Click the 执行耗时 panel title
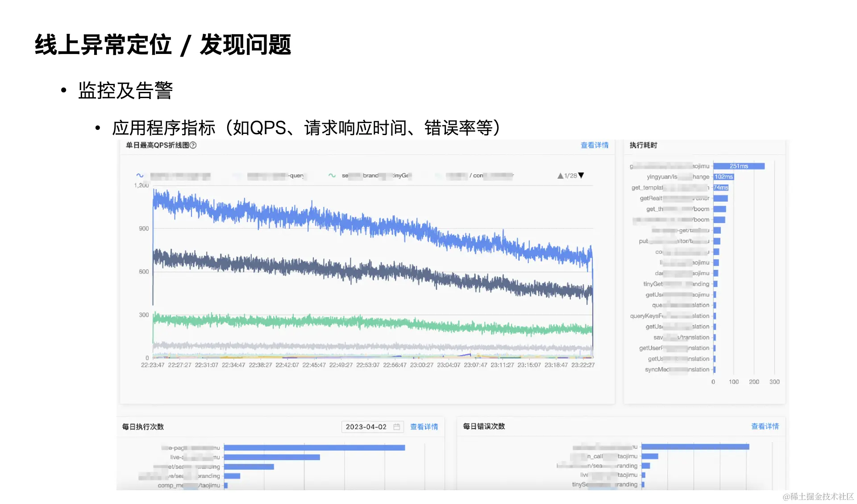The width and height of the screenshot is (857, 504). (x=643, y=145)
